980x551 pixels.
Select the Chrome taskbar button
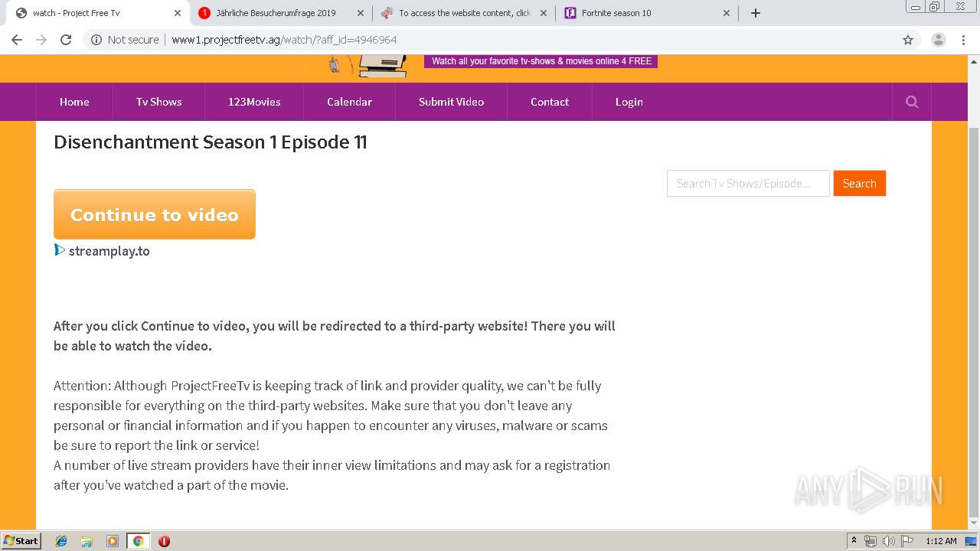pos(138,541)
